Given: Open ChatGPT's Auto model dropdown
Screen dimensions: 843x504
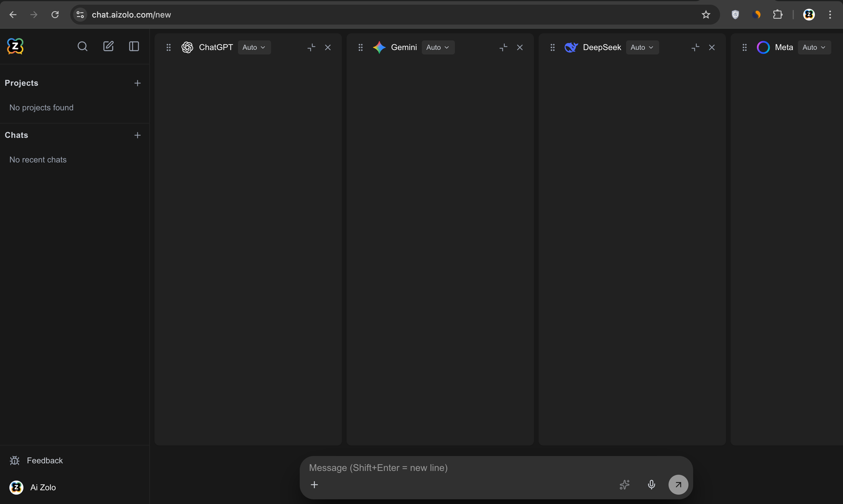Looking at the screenshot, I should pyautogui.click(x=254, y=47).
